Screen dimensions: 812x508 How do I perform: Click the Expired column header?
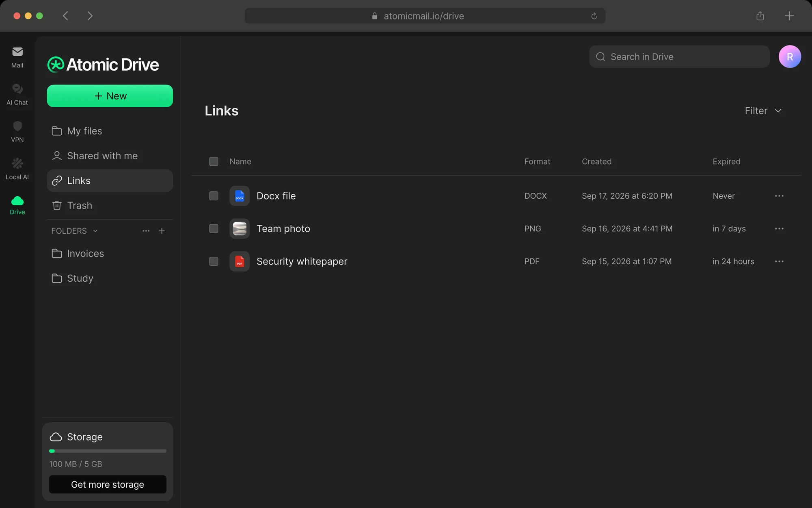click(x=726, y=161)
